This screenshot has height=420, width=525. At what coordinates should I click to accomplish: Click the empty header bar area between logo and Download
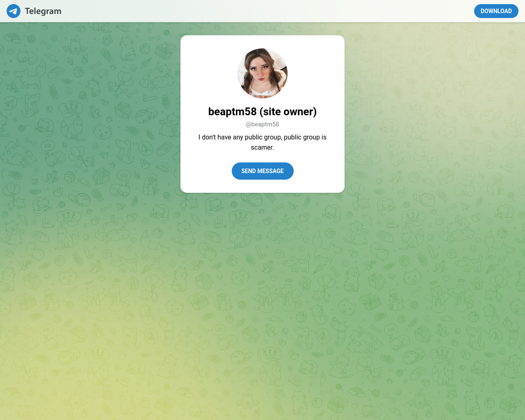(267, 11)
